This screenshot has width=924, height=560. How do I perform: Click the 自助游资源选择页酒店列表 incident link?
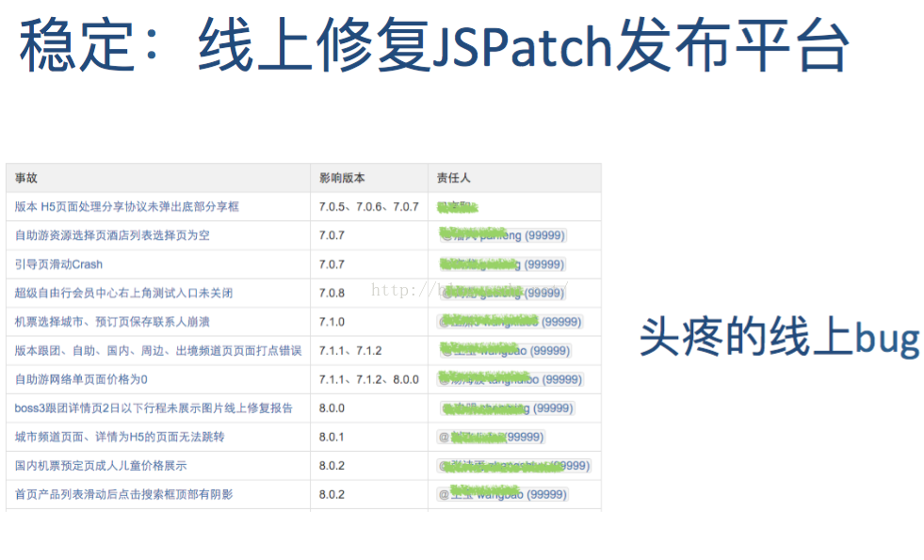pos(112,235)
